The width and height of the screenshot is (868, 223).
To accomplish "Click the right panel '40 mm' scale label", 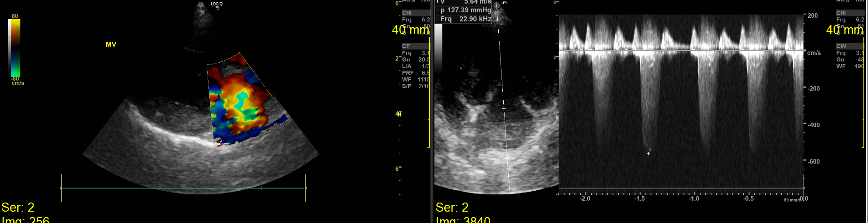I will (845, 30).
